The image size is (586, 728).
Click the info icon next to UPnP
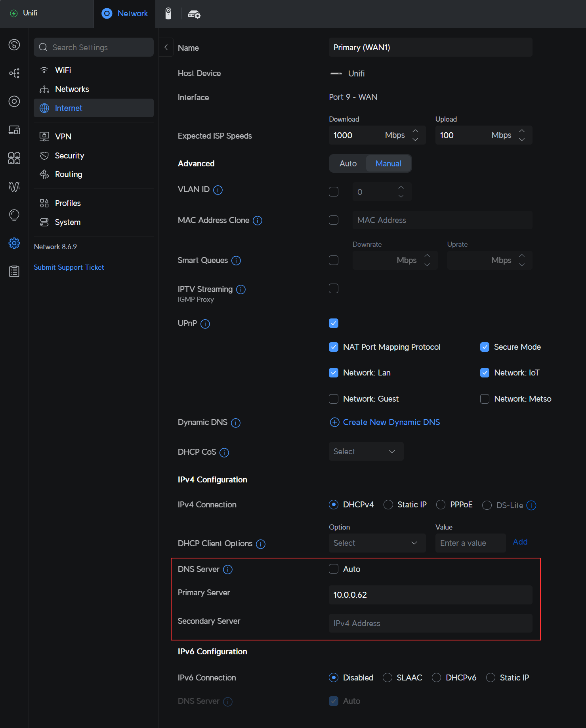[x=205, y=324]
